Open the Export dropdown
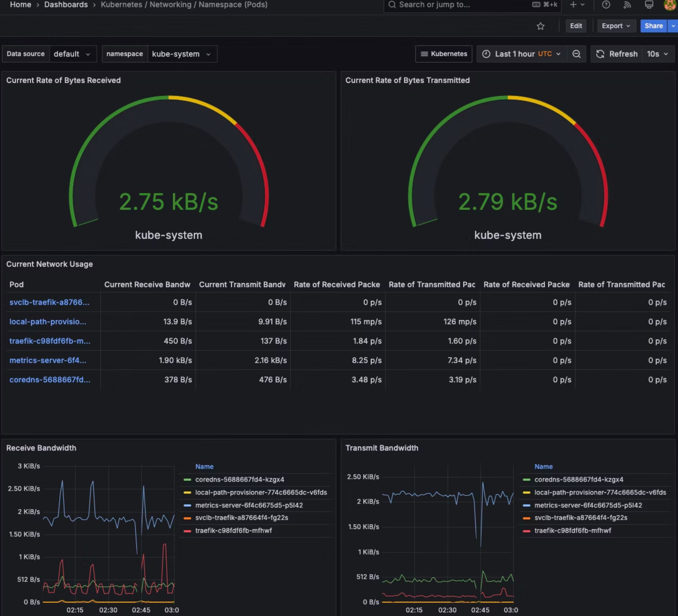Image resolution: width=678 pixels, height=616 pixels. click(616, 26)
